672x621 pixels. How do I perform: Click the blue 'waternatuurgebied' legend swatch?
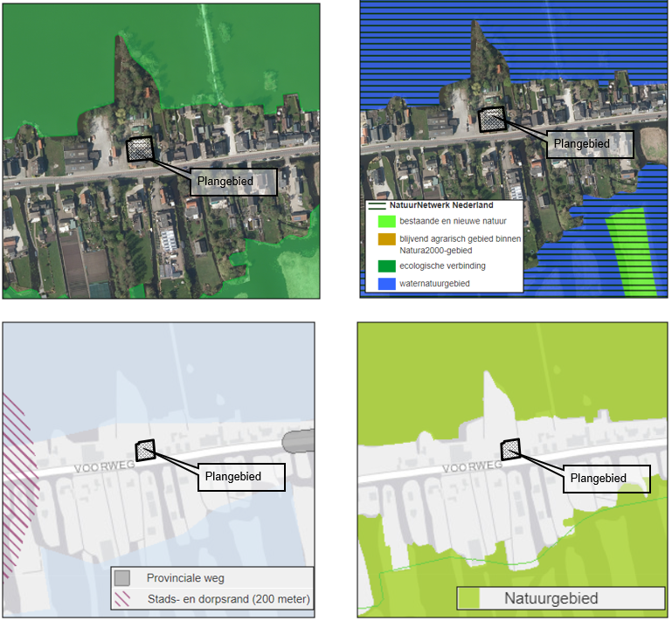coord(387,284)
